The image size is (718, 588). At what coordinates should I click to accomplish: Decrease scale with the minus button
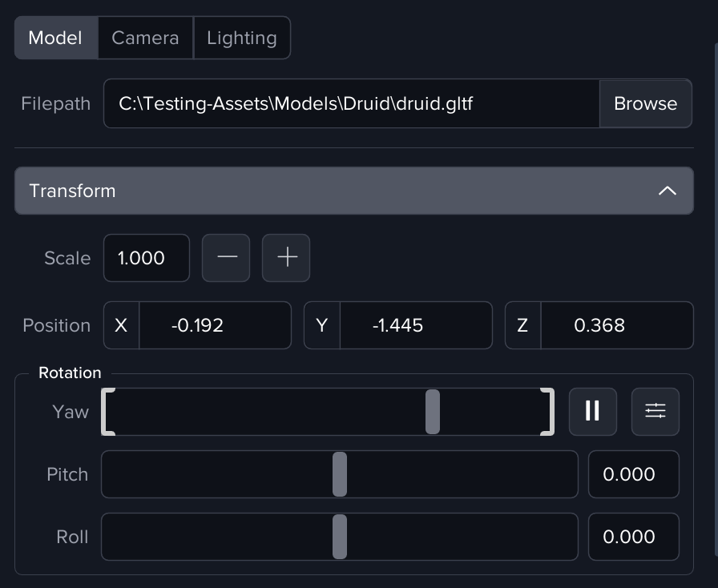226,258
